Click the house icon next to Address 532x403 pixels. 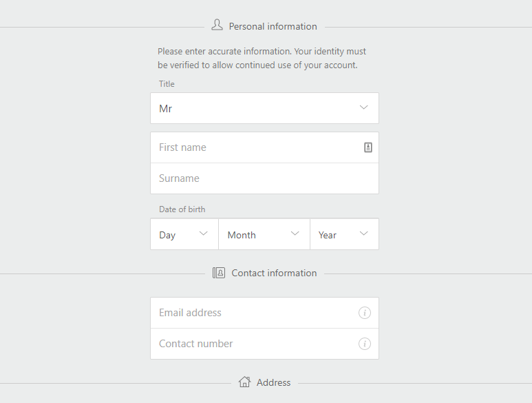[x=244, y=382]
